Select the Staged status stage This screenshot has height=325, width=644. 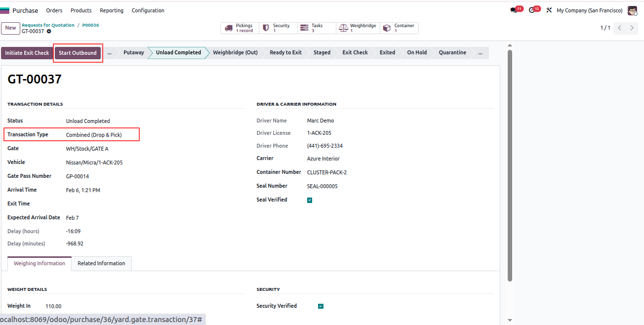322,52
